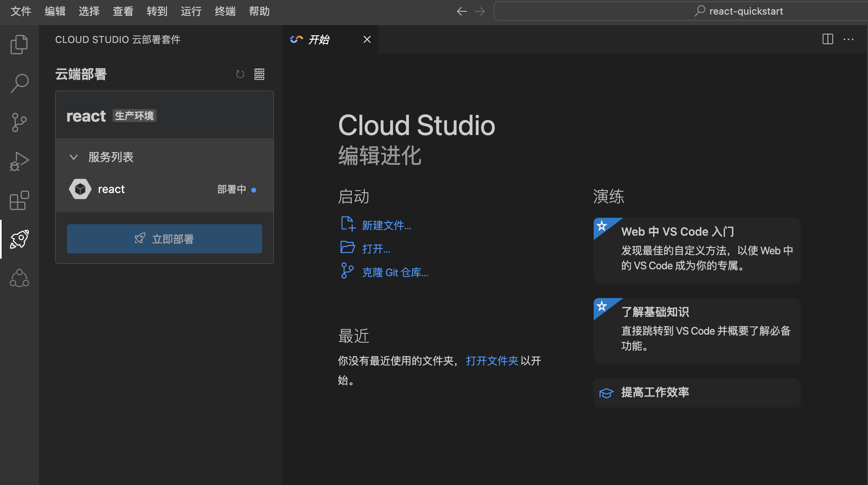Go back with left arrow
The width and height of the screenshot is (868, 485).
pos(462,11)
